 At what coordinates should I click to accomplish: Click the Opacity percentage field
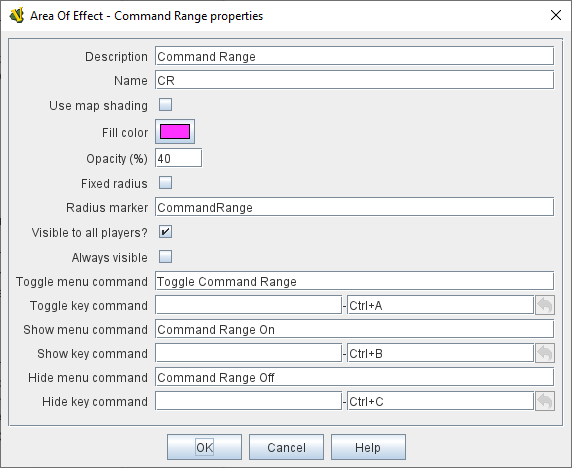click(178, 158)
